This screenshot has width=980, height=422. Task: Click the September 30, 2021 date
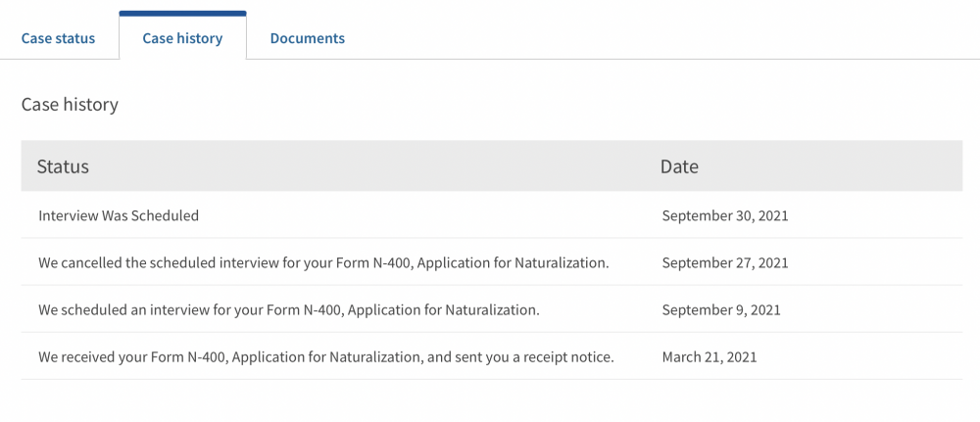point(725,216)
